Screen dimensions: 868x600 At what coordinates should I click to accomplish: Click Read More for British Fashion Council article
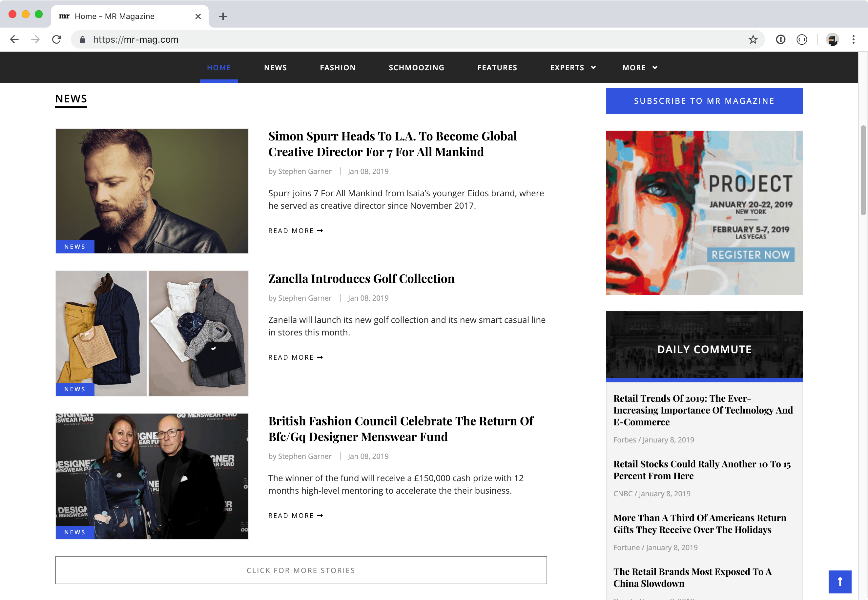coord(295,516)
